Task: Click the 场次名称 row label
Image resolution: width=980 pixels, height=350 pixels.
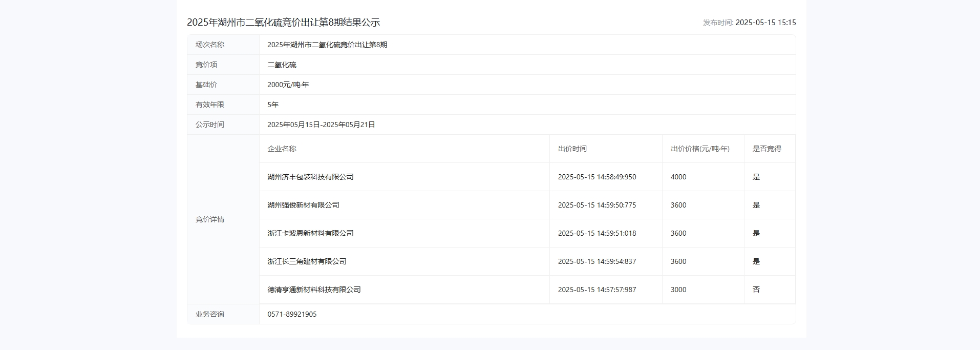Action: coord(210,45)
